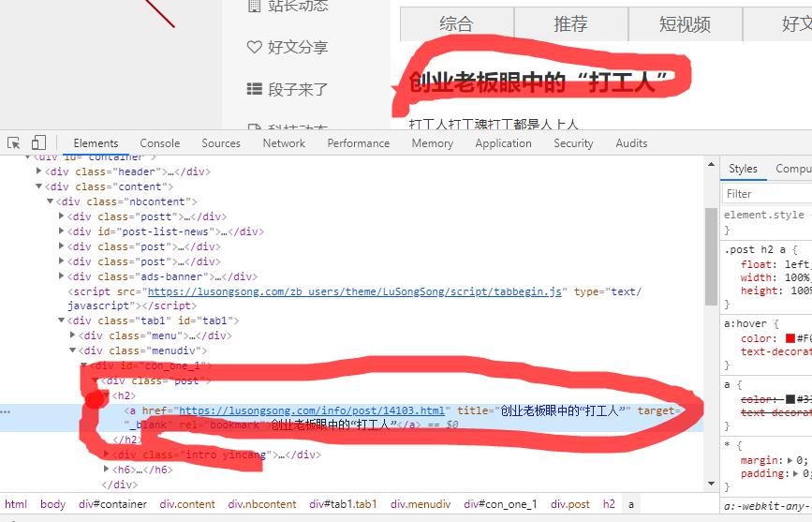Click the float property name
Viewport: 812px width, 522px height.
[x=758, y=264]
